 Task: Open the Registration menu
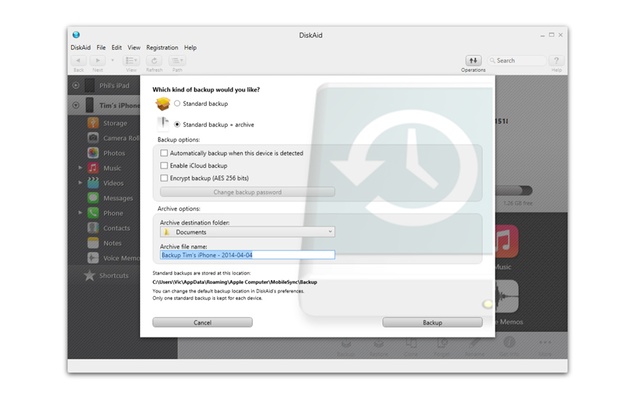tap(162, 47)
